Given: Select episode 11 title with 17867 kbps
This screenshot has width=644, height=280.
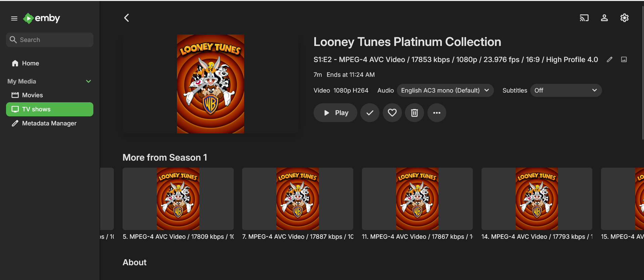Looking at the screenshot, I should 417,237.
